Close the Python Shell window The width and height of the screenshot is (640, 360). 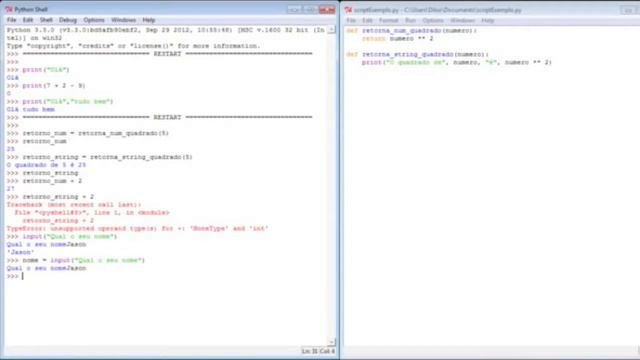(327, 9)
